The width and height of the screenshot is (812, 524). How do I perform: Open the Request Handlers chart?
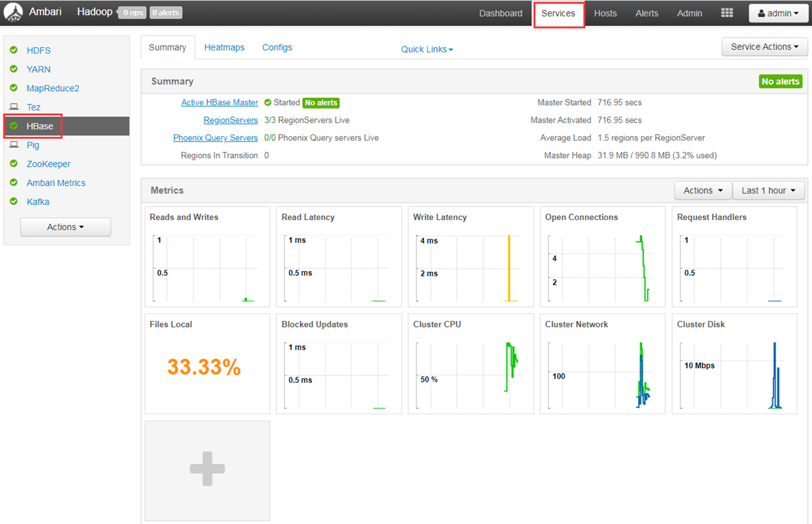tap(734, 256)
